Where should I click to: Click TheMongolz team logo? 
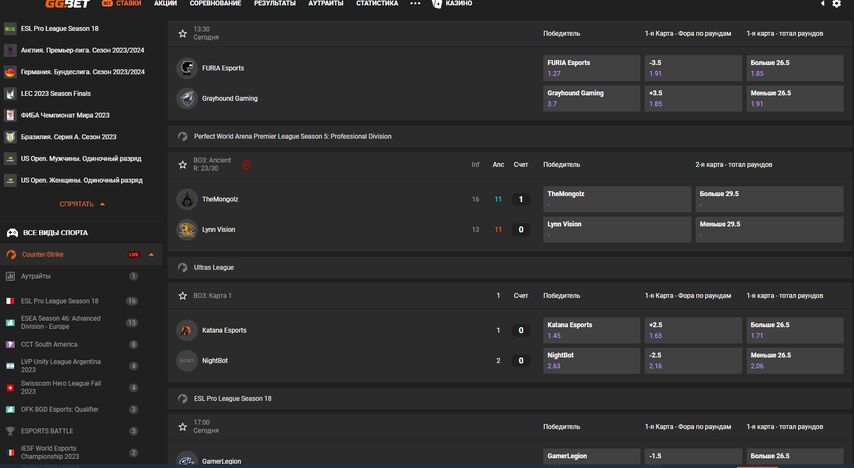187,199
